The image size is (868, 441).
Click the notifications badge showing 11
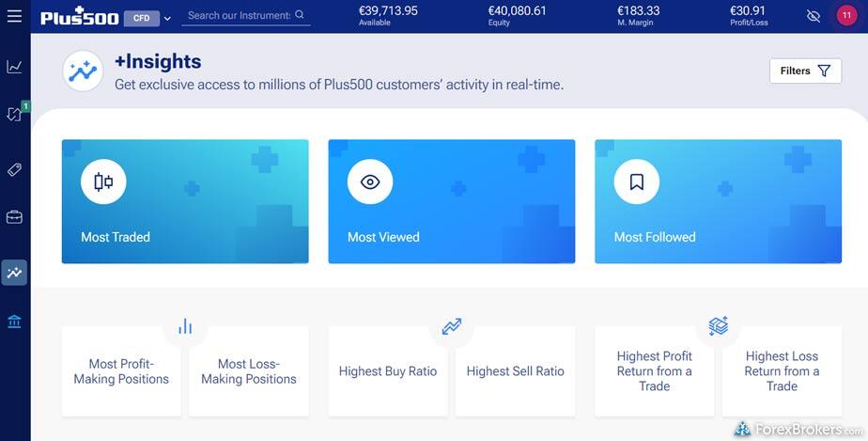tap(845, 16)
